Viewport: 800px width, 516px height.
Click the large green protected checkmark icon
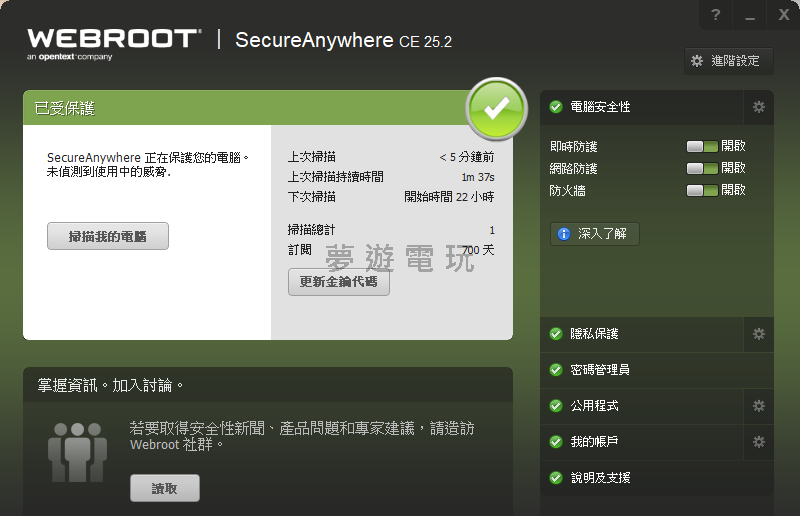tap(496, 108)
